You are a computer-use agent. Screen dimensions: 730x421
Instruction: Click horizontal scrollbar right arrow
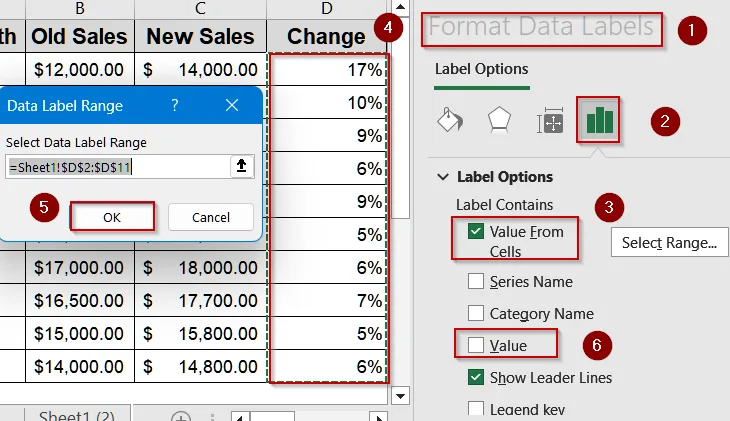[378, 417]
